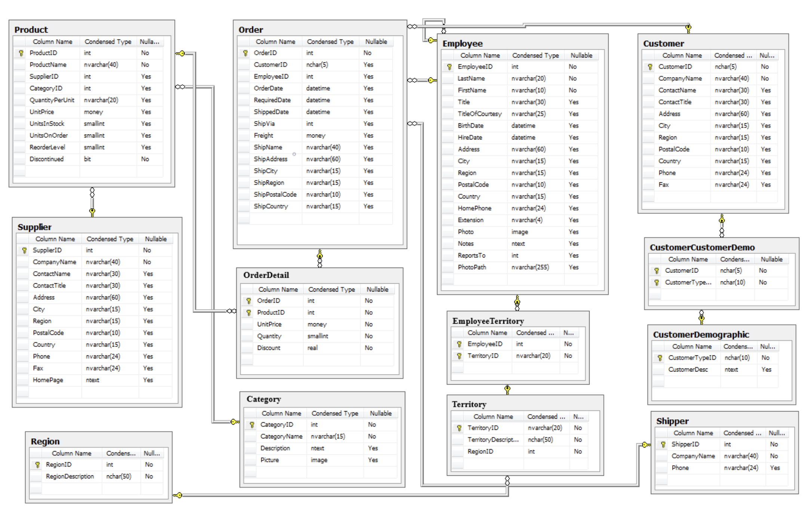Image resolution: width=812 pixels, height=518 pixels.
Task: Click the primary key icon beside ProductID in Product table
Action: click(x=21, y=53)
